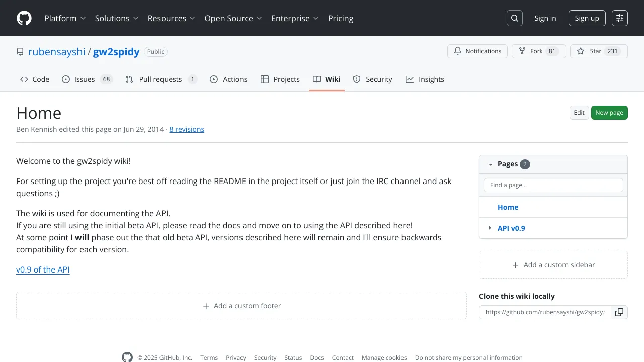
Task: Switch to the Insights tab
Action: pos(425,79)
